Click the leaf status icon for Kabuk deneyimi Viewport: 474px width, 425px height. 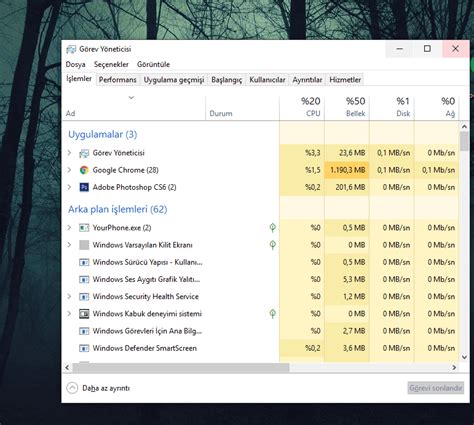tap(273, 314)
